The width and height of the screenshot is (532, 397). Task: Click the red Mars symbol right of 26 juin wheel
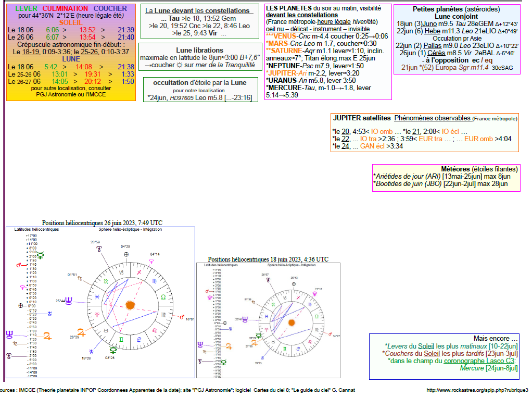pos(182,317)
